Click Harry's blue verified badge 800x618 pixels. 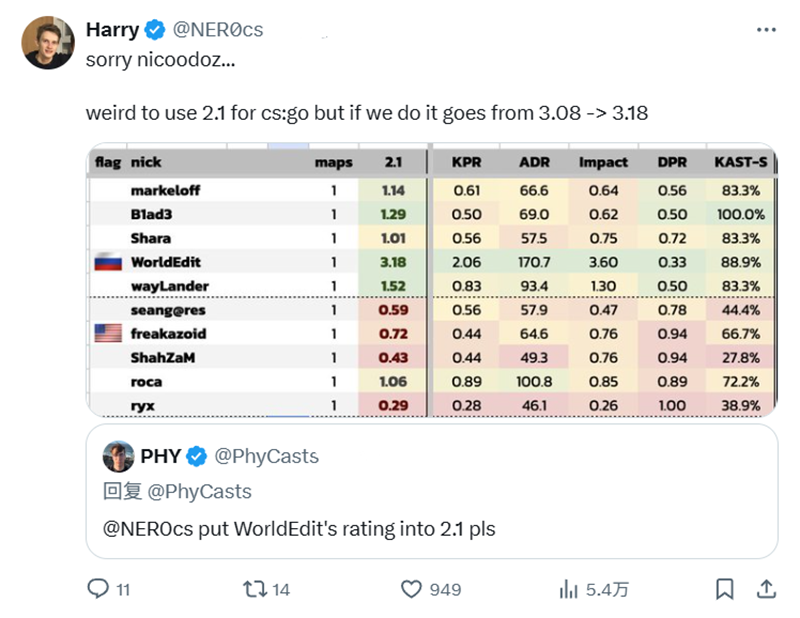156,30
